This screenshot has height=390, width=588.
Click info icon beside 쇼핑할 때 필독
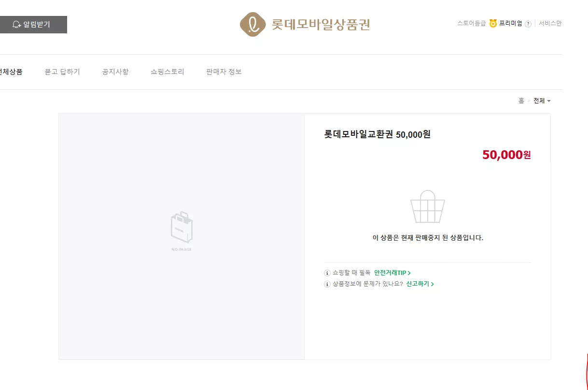tap(327, 273)
